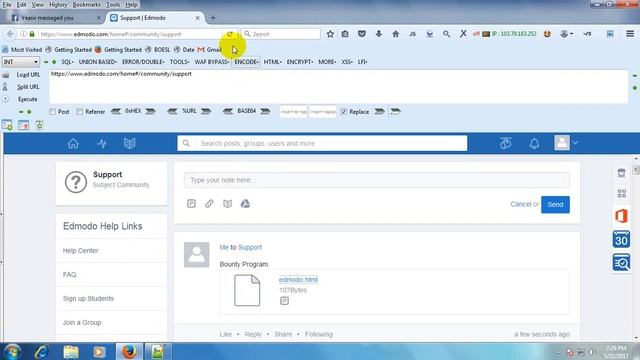This screenshot has height=360, width=640.
Task: Click the attach link icon
Action: pos(209,203)
